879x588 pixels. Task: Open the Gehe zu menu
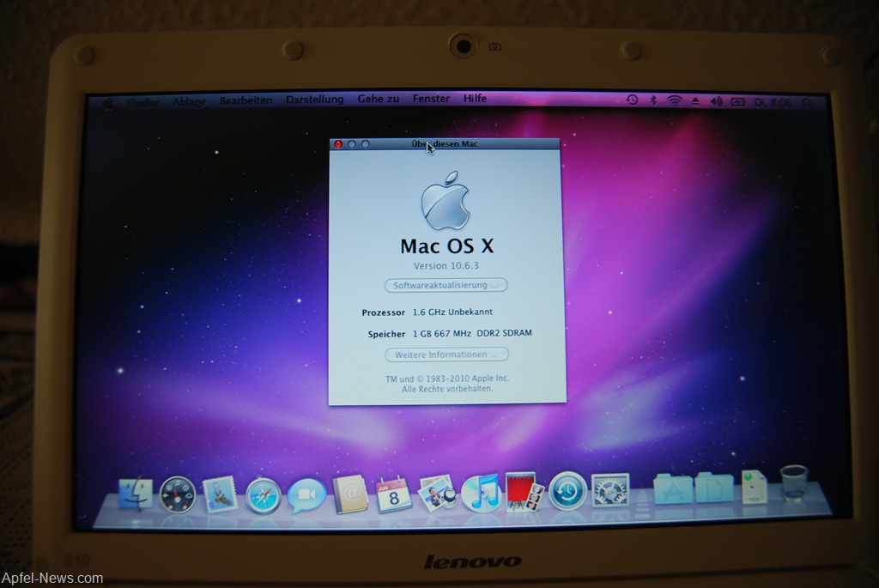(x=379, y=99)
